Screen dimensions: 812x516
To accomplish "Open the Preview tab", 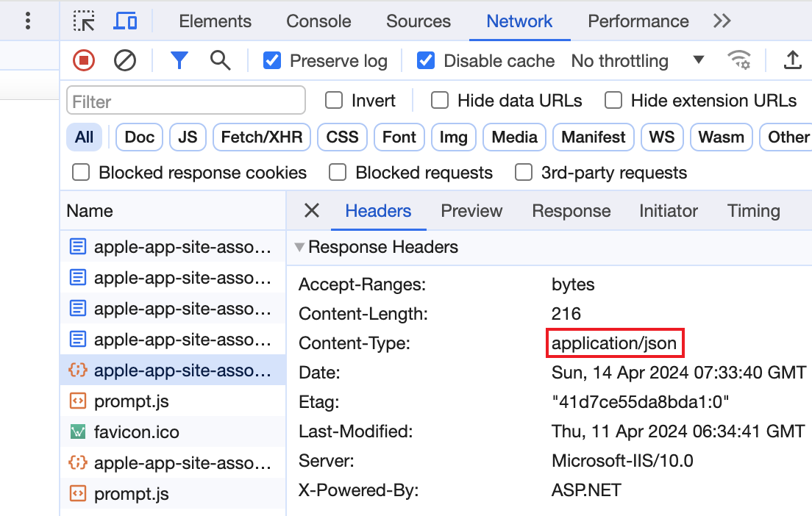I will 471,211.
